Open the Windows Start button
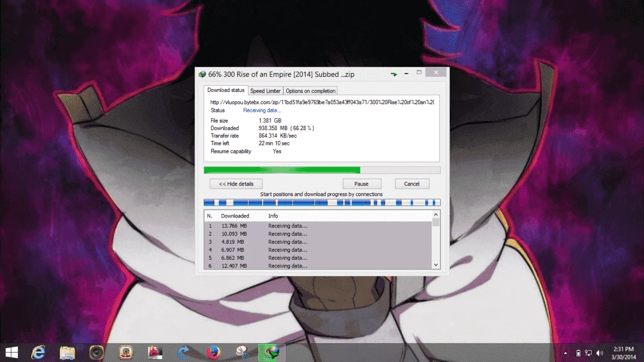This screenshot has width=644, height=362. click(11, 352)
